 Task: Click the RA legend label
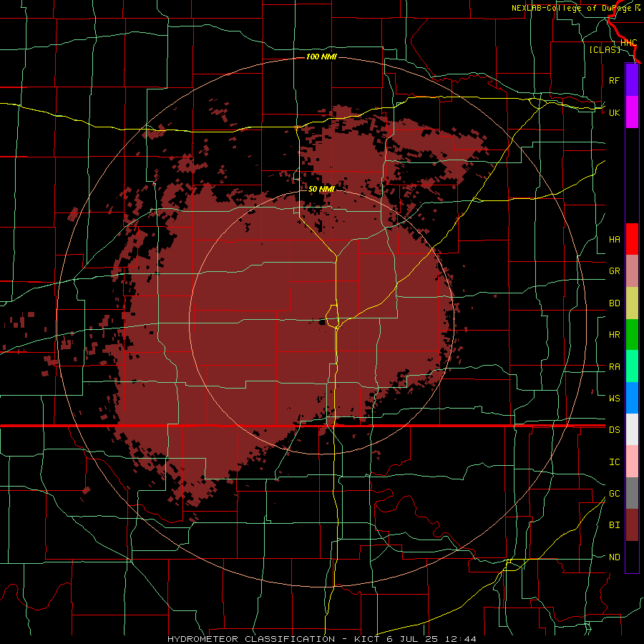pyautogui.click(x=614, y=367)
